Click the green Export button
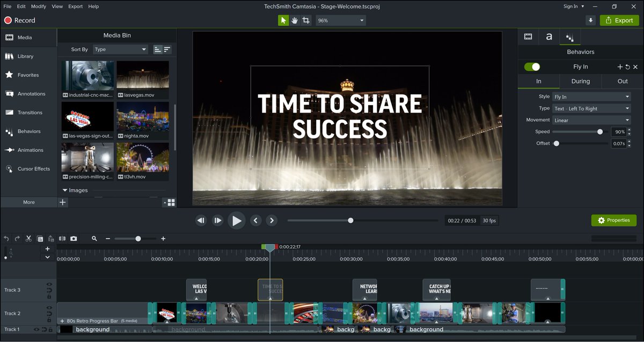This screenshot has height=342, width=644. coord(619,20)
